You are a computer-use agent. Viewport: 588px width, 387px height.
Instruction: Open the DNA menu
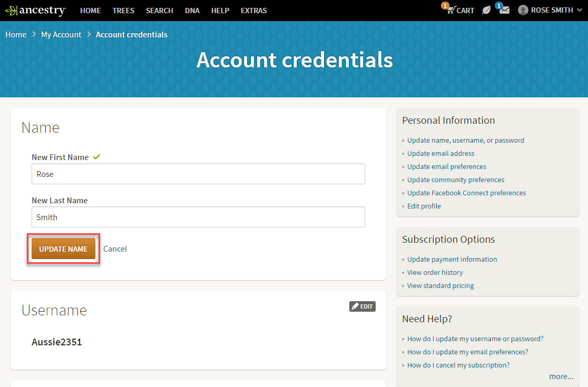pos(192,11)
